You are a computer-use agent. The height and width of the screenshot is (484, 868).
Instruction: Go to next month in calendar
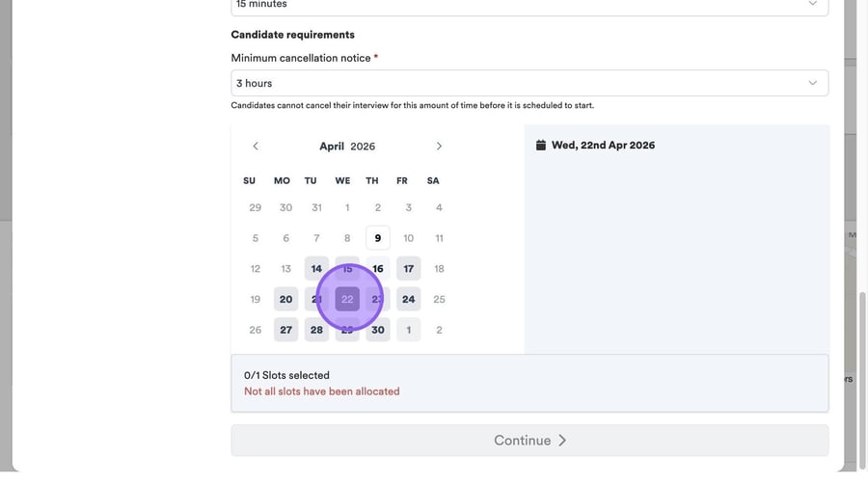tap(439, 147)
